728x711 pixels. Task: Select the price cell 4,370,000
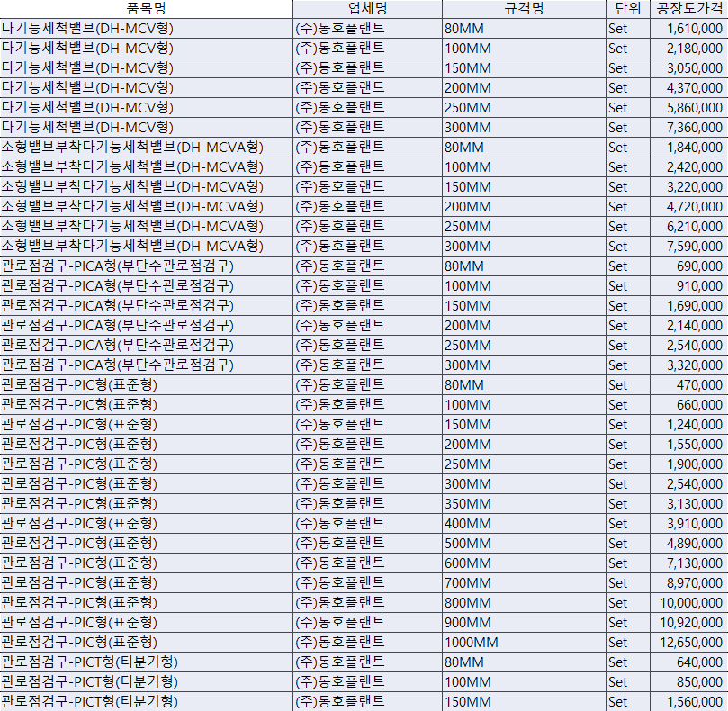pyautogui.click(x=689, y=88)
